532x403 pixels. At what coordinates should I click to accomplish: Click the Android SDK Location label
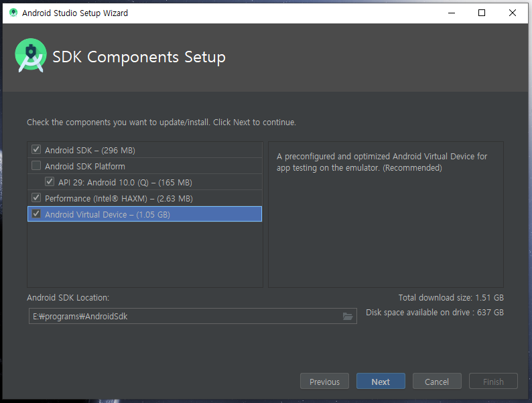(68, 298)
